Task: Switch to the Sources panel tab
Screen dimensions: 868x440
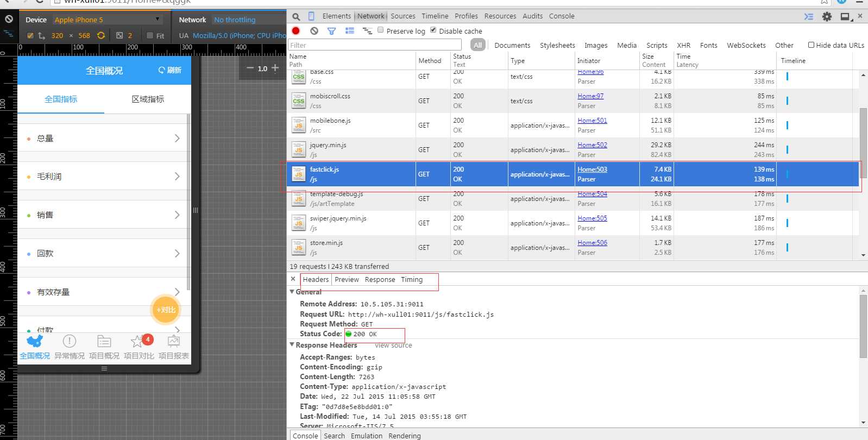Action: click(x=403, y=16)
